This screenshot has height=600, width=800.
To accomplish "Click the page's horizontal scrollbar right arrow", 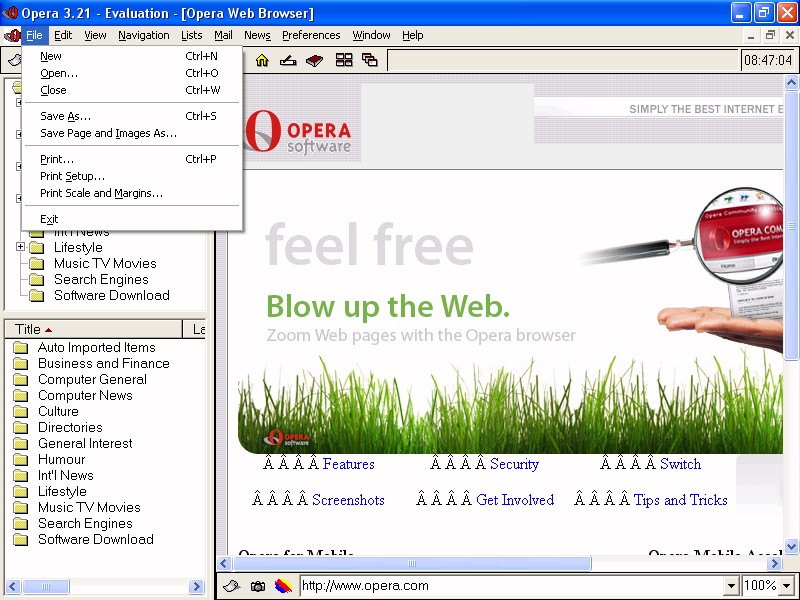I will 774,563.
